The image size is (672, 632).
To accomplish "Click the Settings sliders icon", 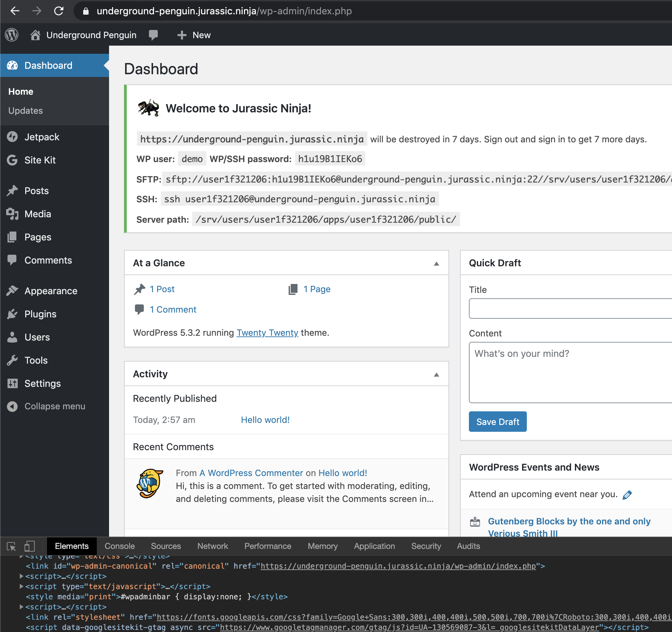I will click(12, 383).
